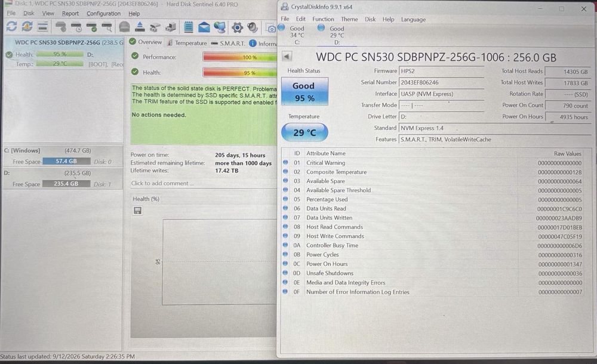
Task: Open the blue notepad report icon
Action: (189, 27)
